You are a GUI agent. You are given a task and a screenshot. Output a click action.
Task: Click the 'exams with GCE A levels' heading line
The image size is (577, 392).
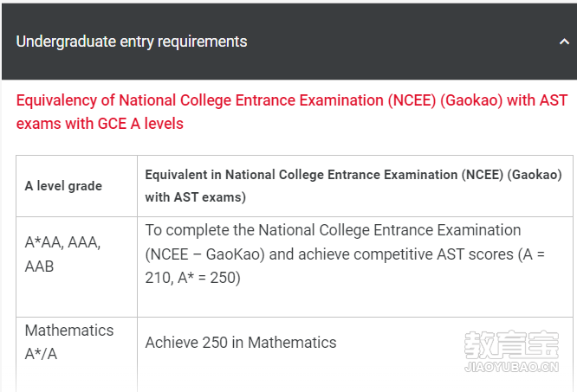100,124
